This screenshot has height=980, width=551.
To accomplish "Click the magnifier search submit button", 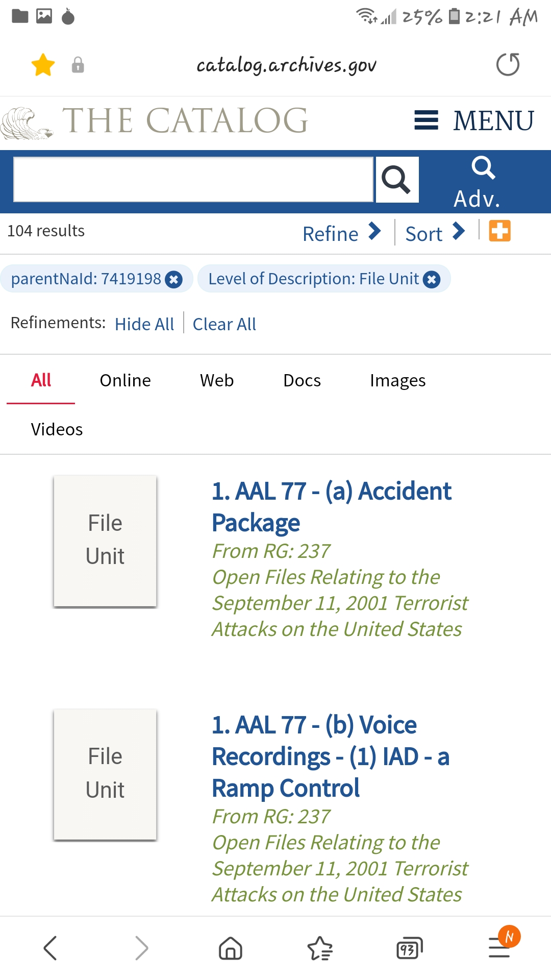I will point(397,180).
